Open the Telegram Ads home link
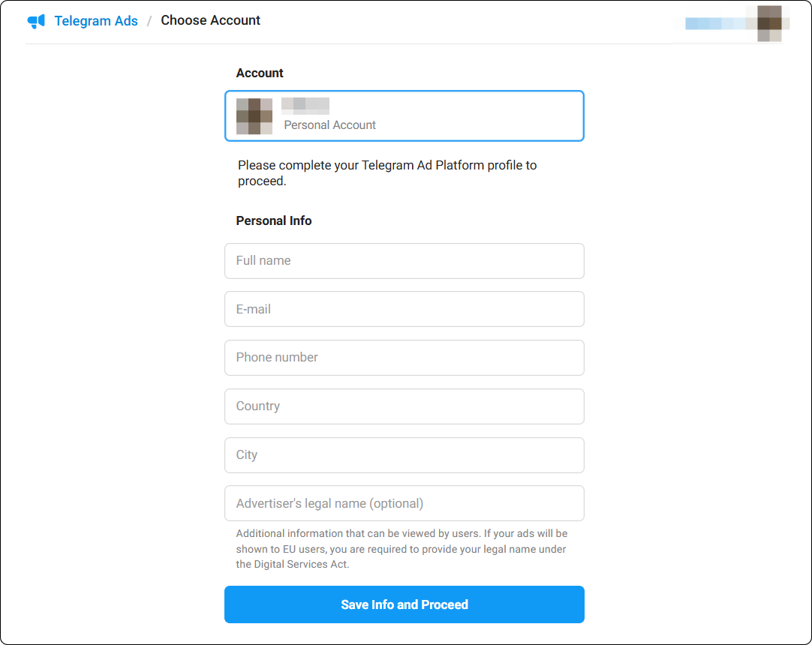Screen dimensions: 812x645 point(96,21)
